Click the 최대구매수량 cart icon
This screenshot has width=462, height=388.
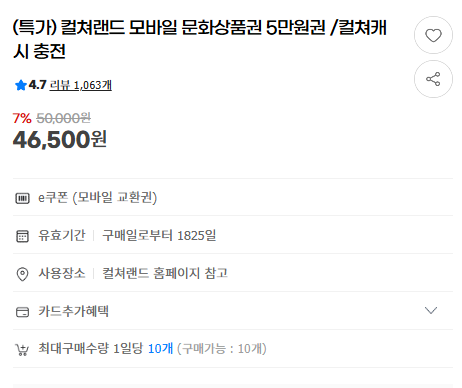[22, 350]
